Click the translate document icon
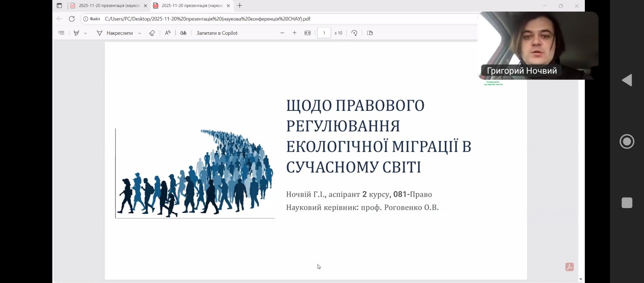The image size is (644, 283). (183, 33)
